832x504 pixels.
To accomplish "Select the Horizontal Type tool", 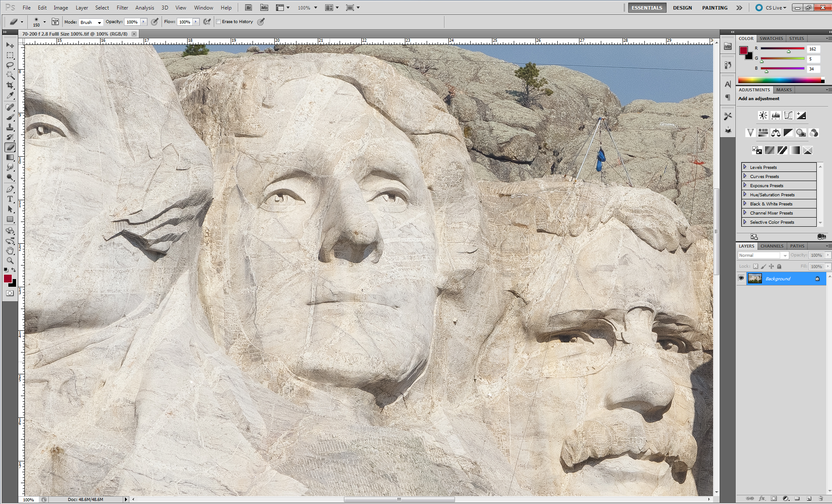I will [10, 199].
